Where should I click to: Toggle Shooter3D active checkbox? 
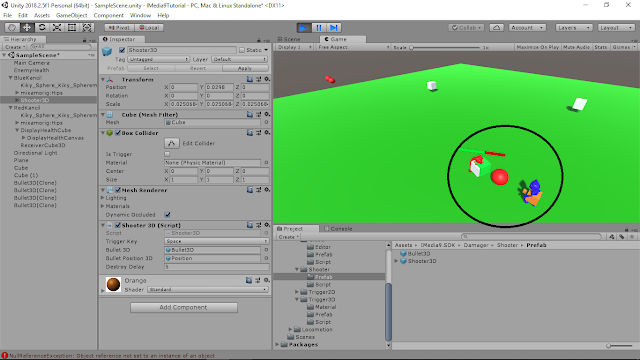point(122,50)
